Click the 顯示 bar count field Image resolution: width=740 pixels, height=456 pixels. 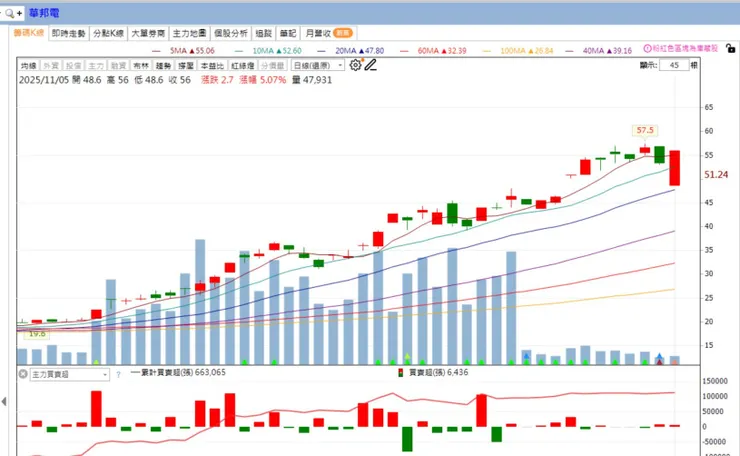pyautogui.click(x=674, y=65)
